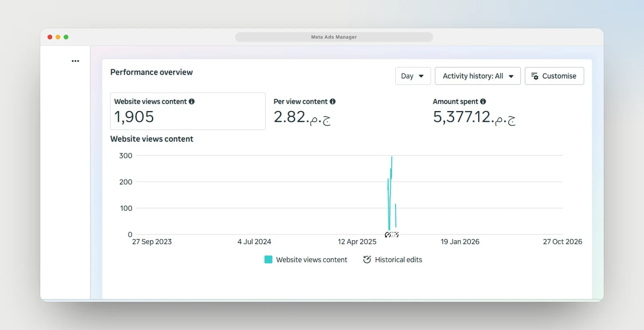Click the 12 Apr 2025 axis label

(357, 242)
